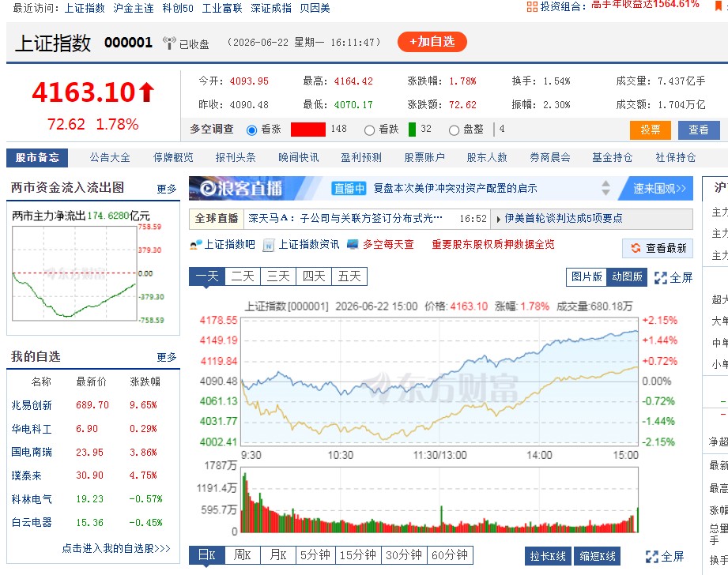Open 兆易创新 in my watchlist
Image resolution: width=728 pixels, height=575 pixels.
[x=32, y=406]
